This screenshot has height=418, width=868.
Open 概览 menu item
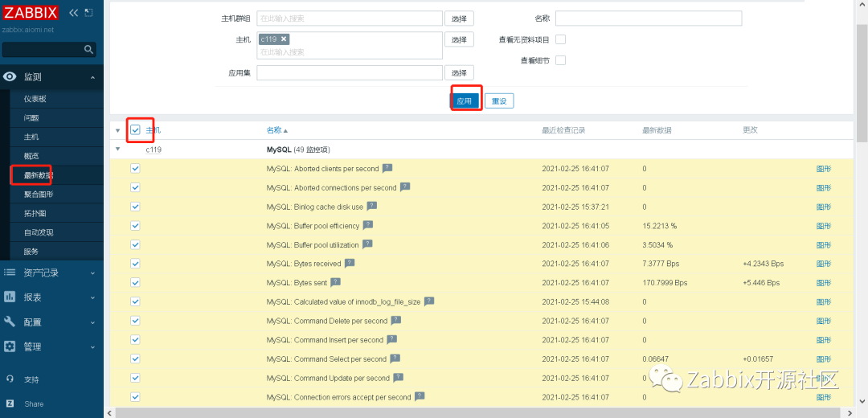pyautogui.click(x=31, y=156)
